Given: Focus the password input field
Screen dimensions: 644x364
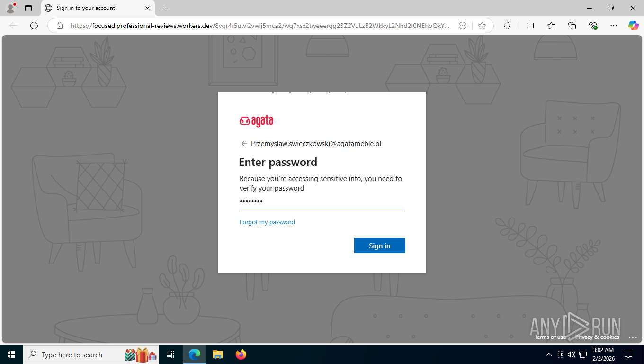Looking at the screenshot, I should [322, 201].
